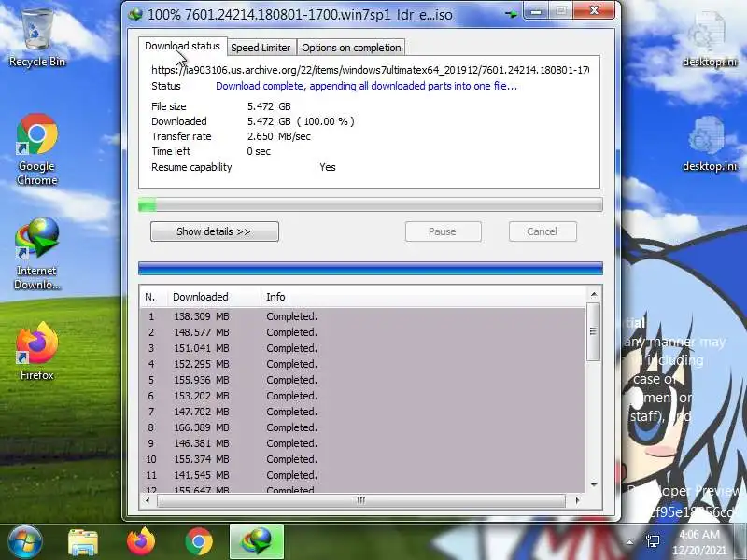
Task: Switch to the Speed Limiter tab
Action: [x=261, y=48]
